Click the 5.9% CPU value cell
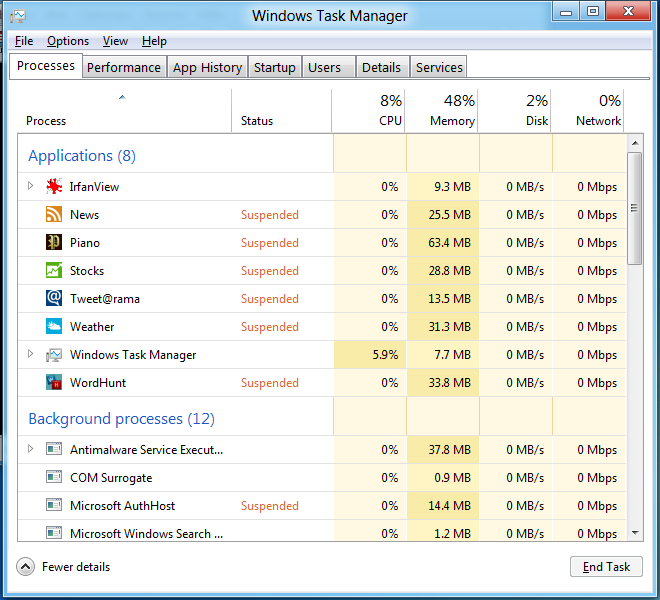 point(370,355)
